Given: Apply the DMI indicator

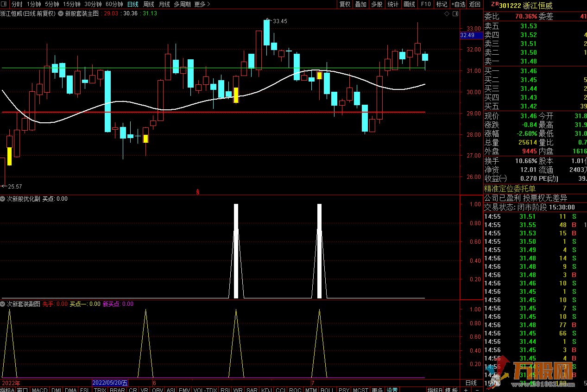Looking at the screenshot, I should click(x=56, y=390).
